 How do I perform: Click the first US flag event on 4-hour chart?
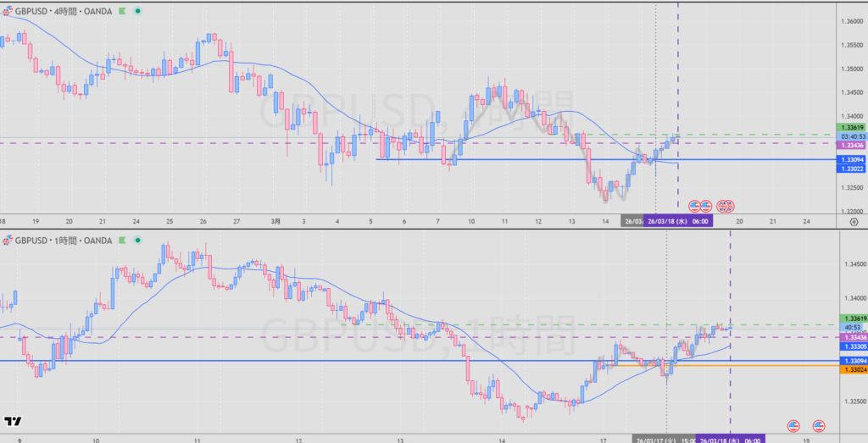click(695, 206)
